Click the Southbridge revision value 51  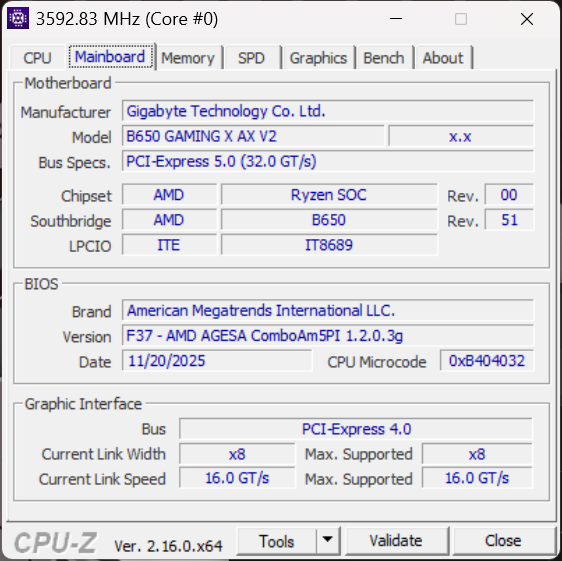509,220
